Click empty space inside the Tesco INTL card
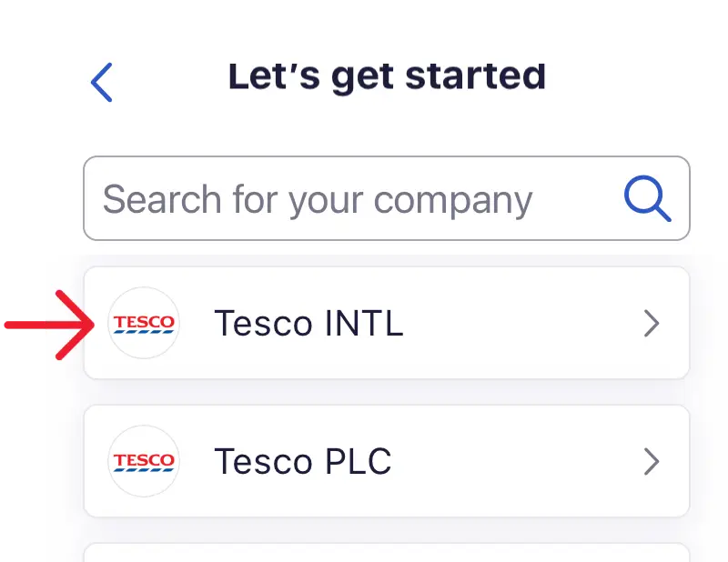Viewport: 728px width, 562px height. 519,324
